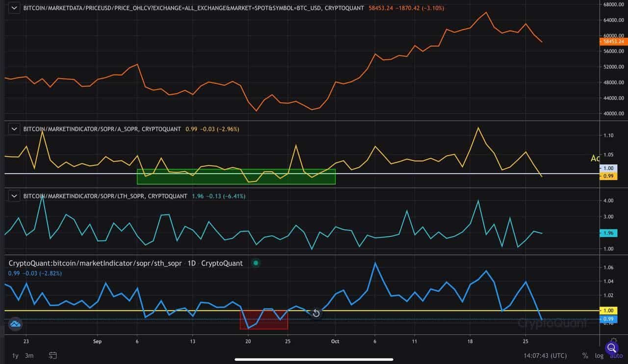Collapse the BTC_USD price pane via its chevron
The width and height of the screenshot is (628, 364).
point(14,8)
